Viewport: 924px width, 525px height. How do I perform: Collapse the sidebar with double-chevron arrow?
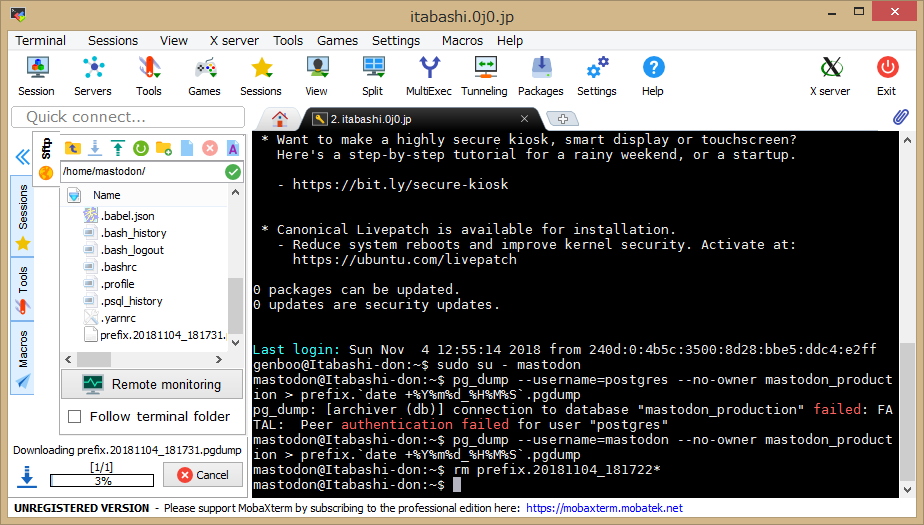click(22, 157)
